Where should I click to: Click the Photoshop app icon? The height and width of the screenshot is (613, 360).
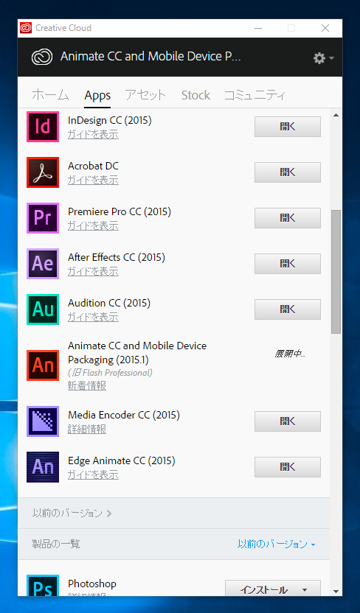(43, 585)
